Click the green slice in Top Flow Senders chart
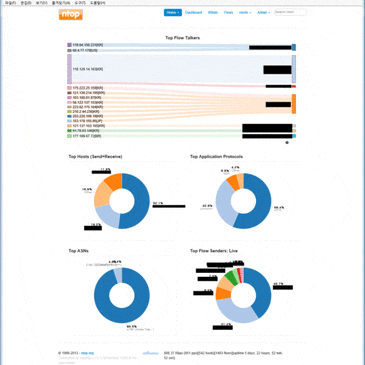 pyautogui.click(x=231, y=277)
